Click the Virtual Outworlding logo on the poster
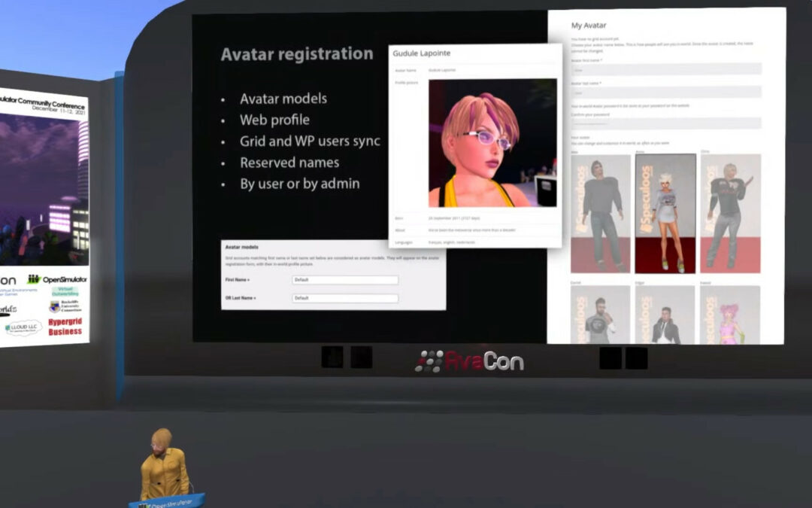 (x=65, y=291)
